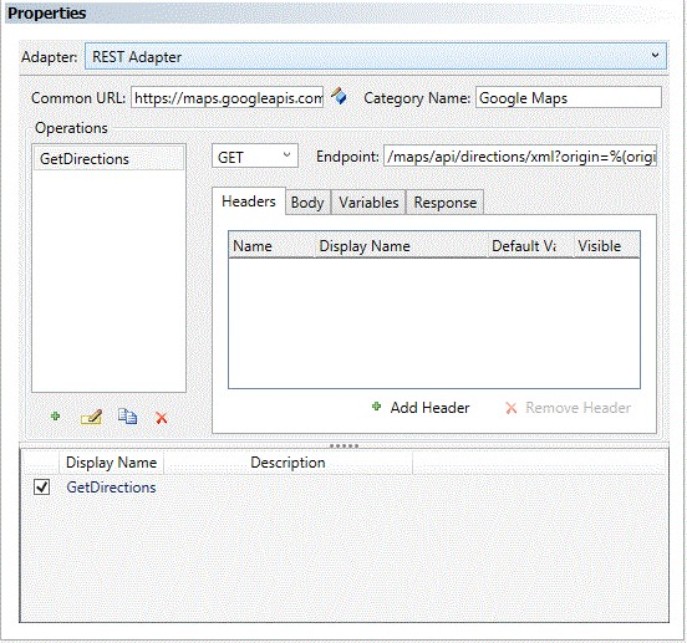The image size is (687, 643).
Task: Click the blue icon beside the Common URL field
Action: (x=339, y=97)
